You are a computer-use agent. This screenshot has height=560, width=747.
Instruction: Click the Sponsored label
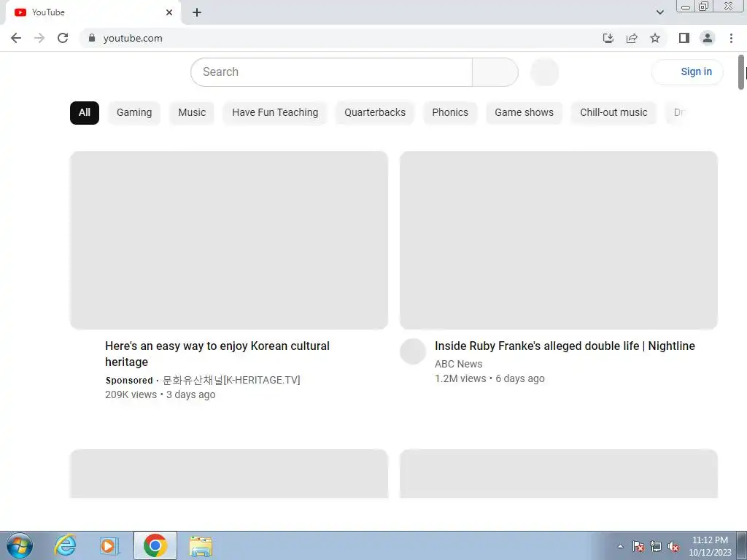point(129,381)
